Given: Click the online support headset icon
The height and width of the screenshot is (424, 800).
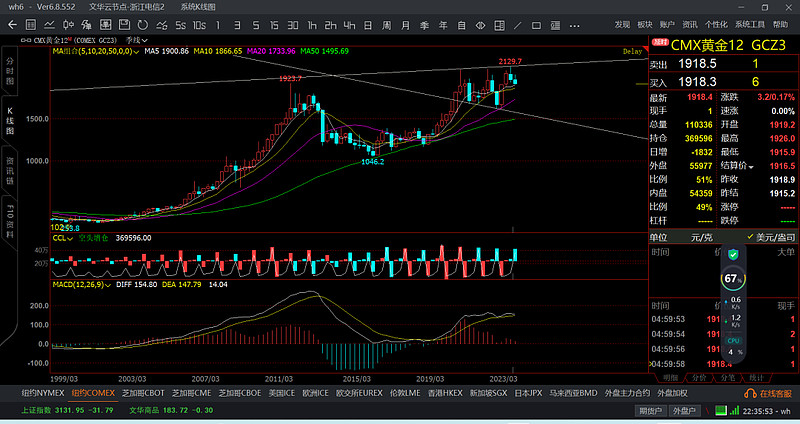Looking at the screenshot, I should point(750,393).
